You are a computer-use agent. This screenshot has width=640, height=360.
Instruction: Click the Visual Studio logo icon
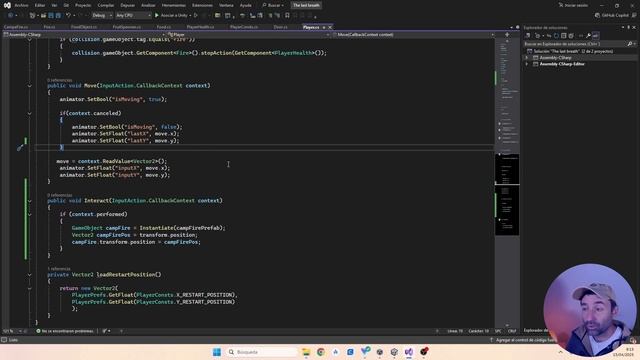pyautogui.click(x=7, y=5)
